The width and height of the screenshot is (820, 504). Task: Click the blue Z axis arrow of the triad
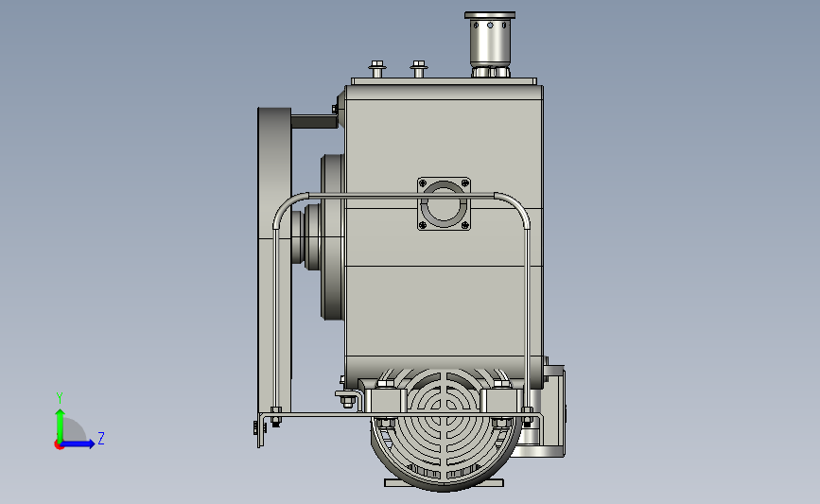[x=79, y=443]
